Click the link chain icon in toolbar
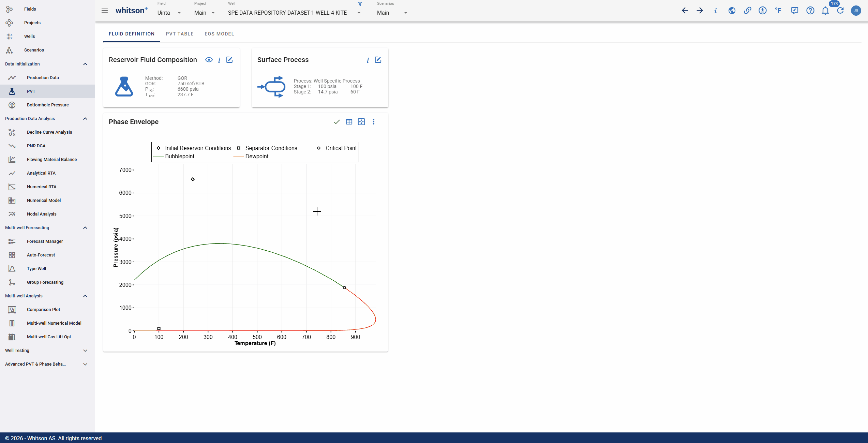The width and height of the screenshot is (868, 443). pyautogui.click(x=747, y=11)
